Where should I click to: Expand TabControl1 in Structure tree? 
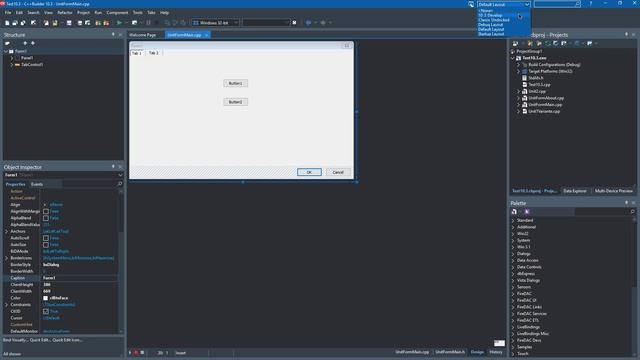[11, 64]
